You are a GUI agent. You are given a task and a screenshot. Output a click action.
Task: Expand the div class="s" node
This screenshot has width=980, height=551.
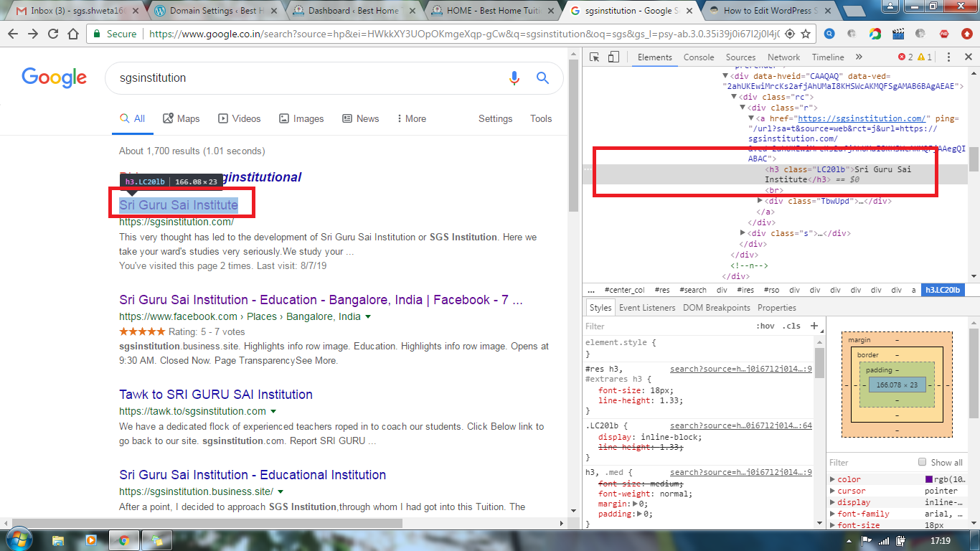[743, 233]
